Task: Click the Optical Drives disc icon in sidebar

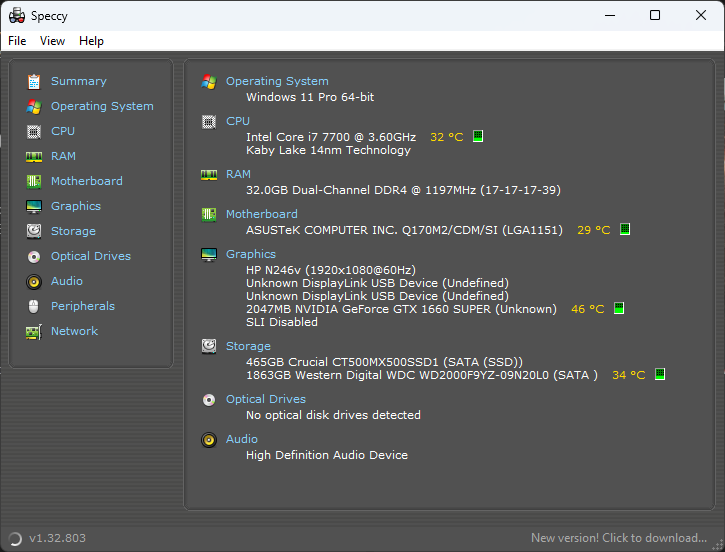Action: (34, 257)
